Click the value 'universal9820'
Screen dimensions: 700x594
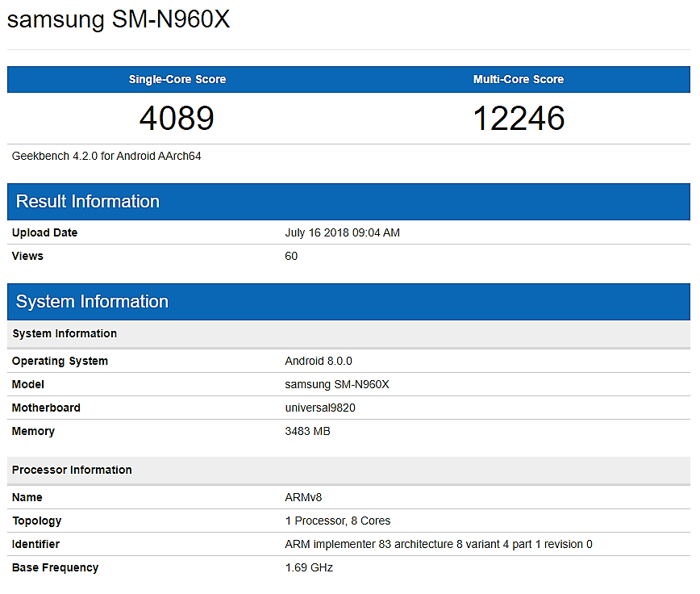pos(320,408)
